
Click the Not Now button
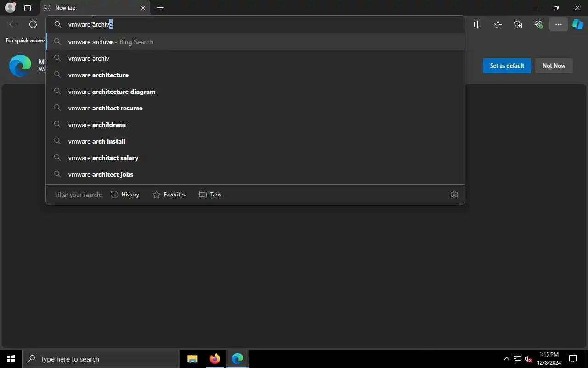554,66
